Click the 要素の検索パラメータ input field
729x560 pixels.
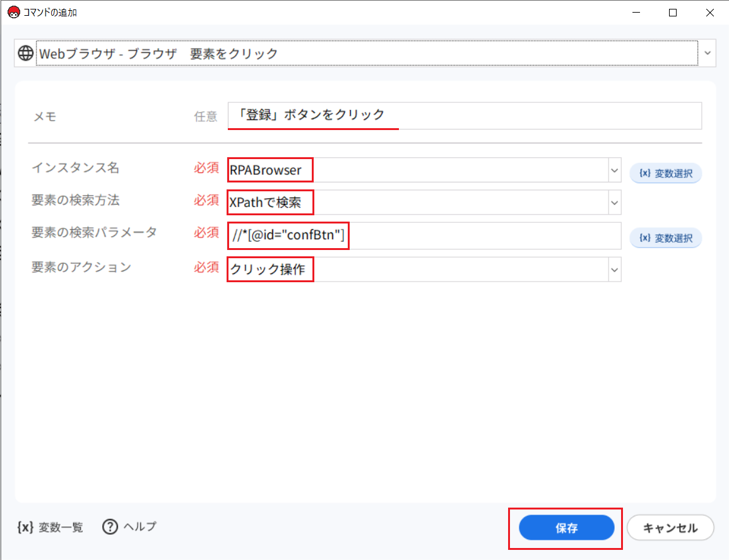[424, 235]
